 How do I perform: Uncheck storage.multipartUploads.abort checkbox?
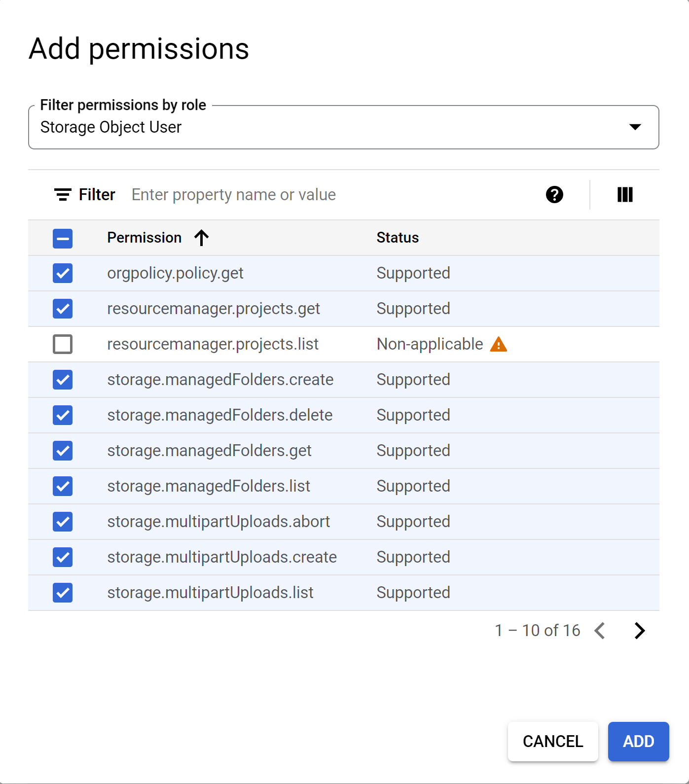coord(63,522)
